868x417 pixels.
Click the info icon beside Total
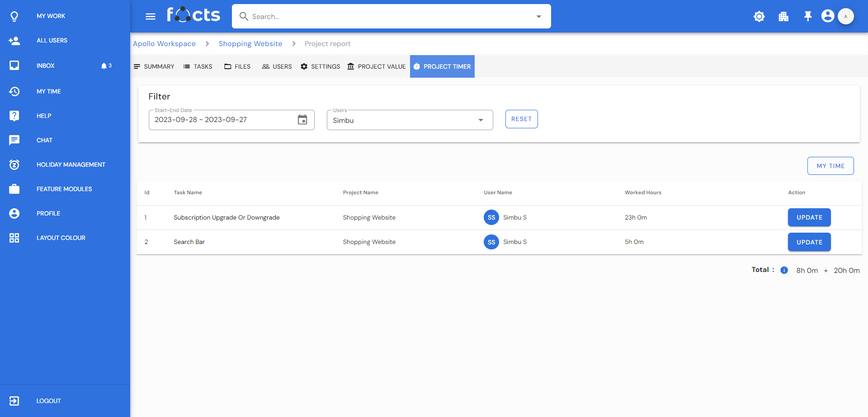click(x=784, y=270)
